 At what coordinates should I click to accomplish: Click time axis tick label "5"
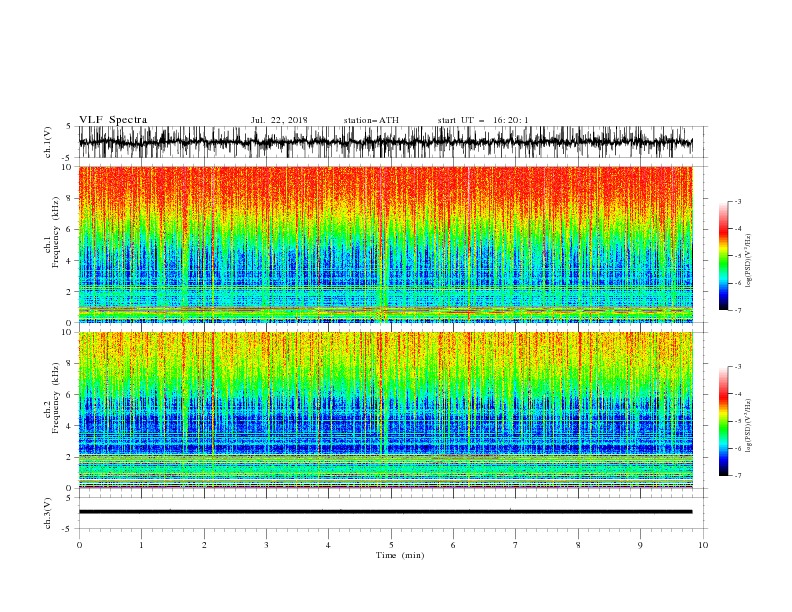(391, 545)
